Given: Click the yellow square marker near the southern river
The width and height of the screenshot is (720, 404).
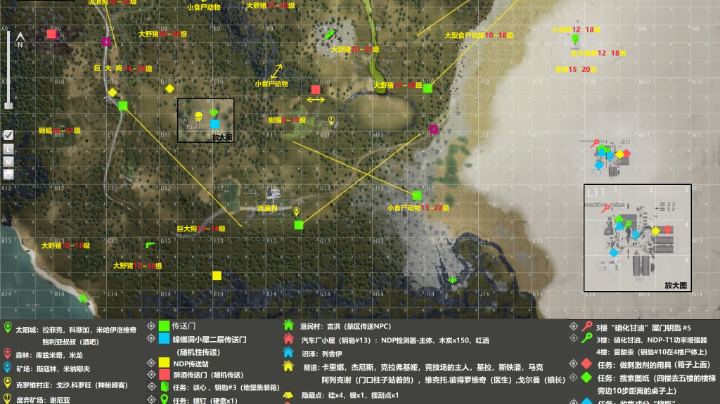Looking at the screenshot, I should pyautogui.click(x=217, y=275).
